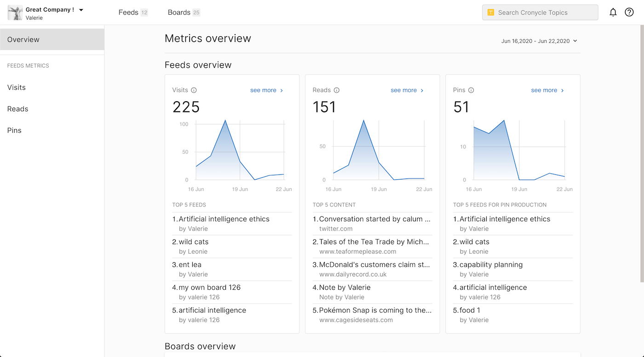Go to Visits metrics in sidebar

(17, 87)
